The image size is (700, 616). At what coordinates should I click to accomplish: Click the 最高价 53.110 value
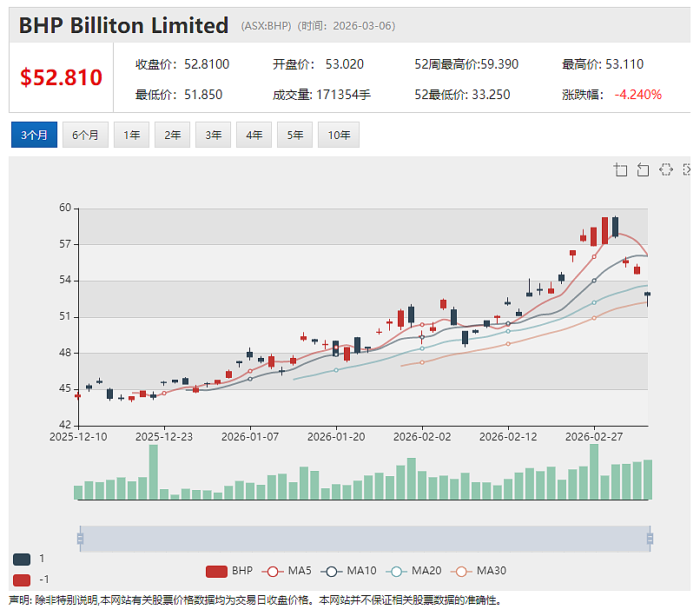coord(624,64)
